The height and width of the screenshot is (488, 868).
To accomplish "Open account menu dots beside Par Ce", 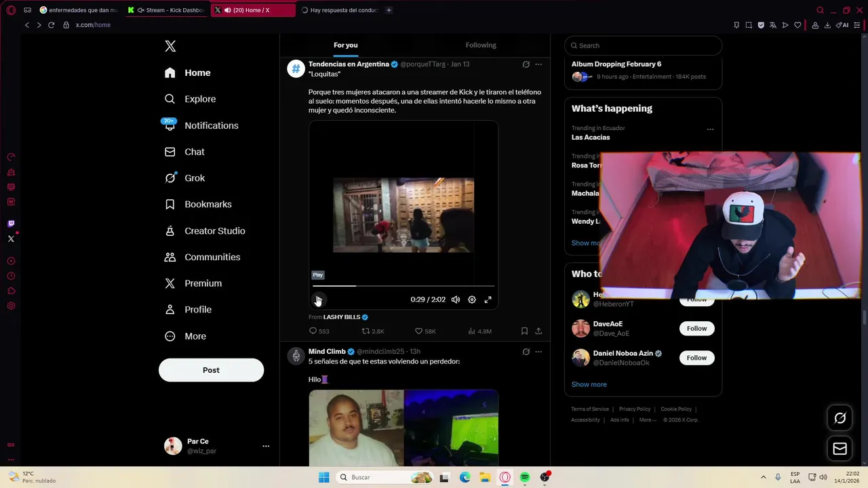I will click(266, 446).
